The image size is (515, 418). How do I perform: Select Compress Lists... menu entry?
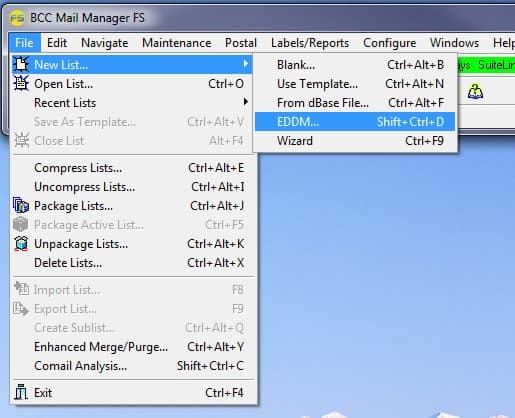pos(133,168)
